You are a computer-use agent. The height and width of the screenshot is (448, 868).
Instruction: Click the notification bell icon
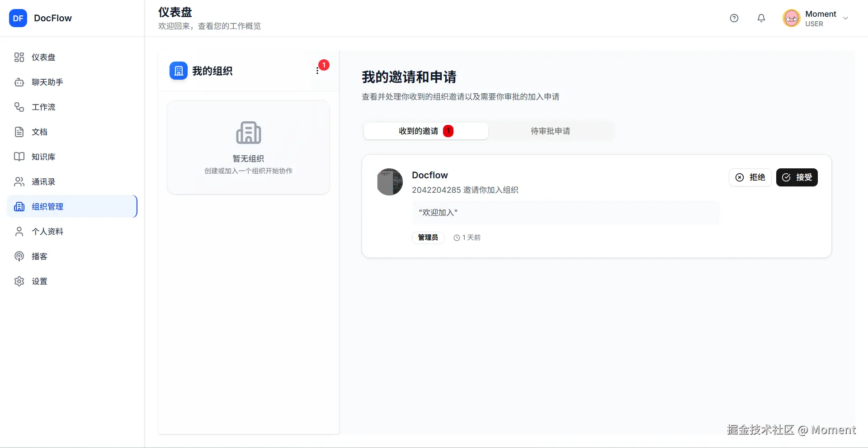click(761, 18)
